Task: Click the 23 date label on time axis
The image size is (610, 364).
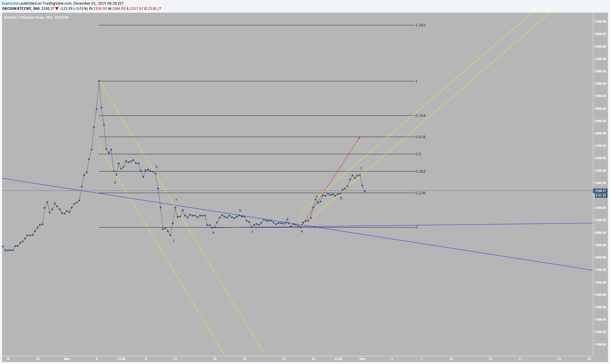Action: click(284, 359)
